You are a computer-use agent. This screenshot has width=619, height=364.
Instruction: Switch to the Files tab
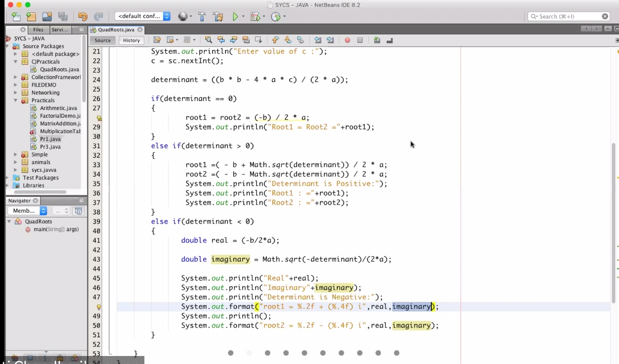point(38,30)
